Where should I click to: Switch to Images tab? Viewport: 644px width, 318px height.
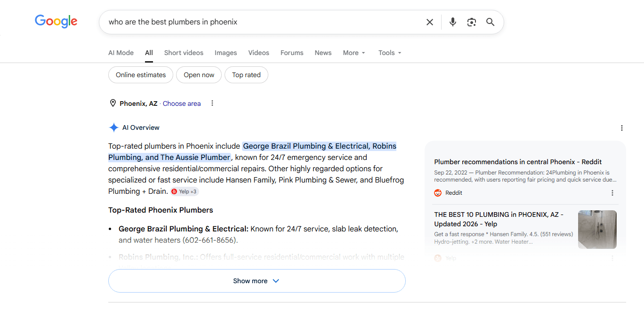tap(225, 53)
